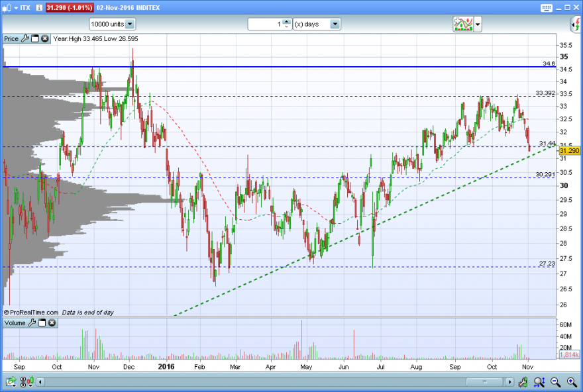Screen dimensions: 583x392
Task: Open the chart export icon at bottom left
Action: point(11,381)
